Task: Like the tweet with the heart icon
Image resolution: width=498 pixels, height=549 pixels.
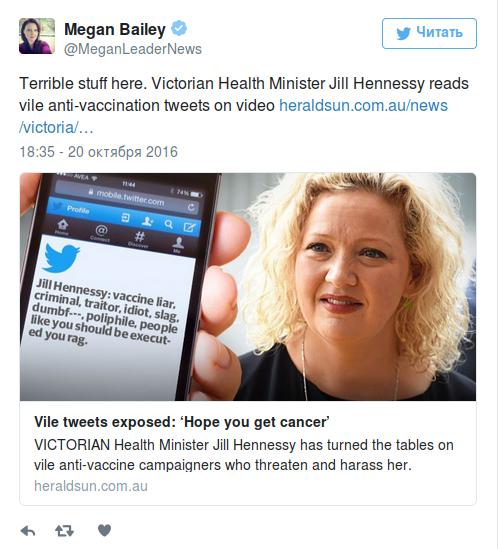Action: pyautogui.click(x=104, y=530)
